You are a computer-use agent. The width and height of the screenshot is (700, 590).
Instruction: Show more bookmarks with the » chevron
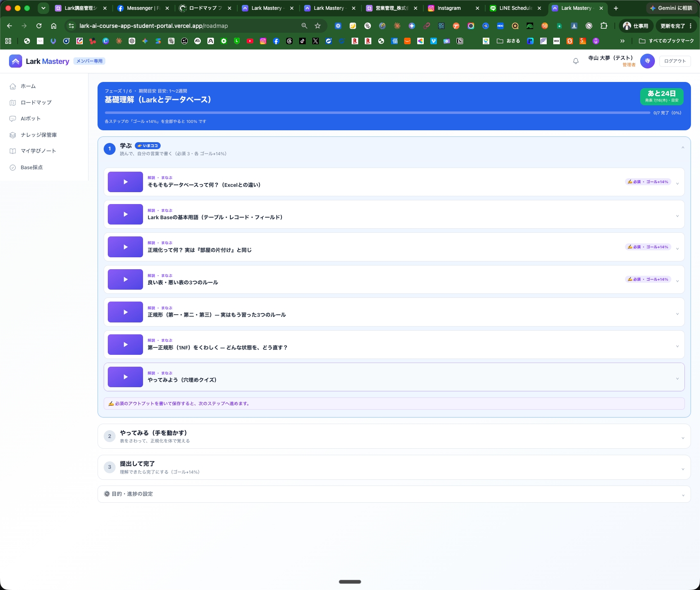623,41
